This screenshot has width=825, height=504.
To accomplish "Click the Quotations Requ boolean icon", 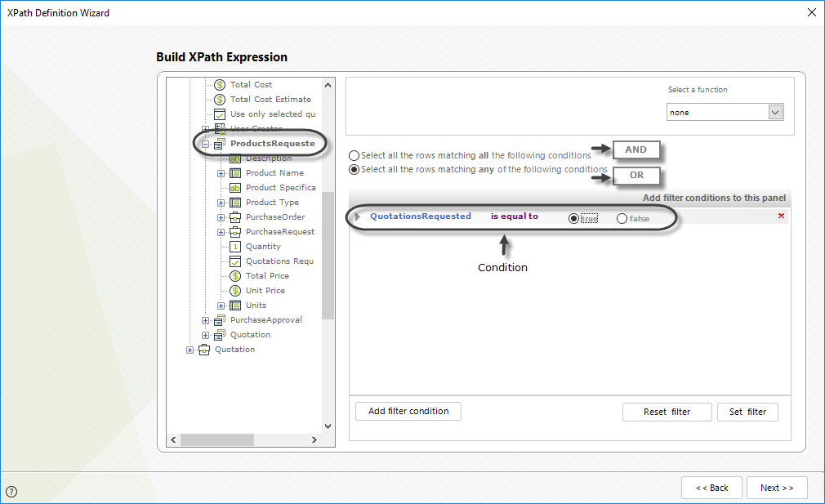I will click(x=235, y=261).
